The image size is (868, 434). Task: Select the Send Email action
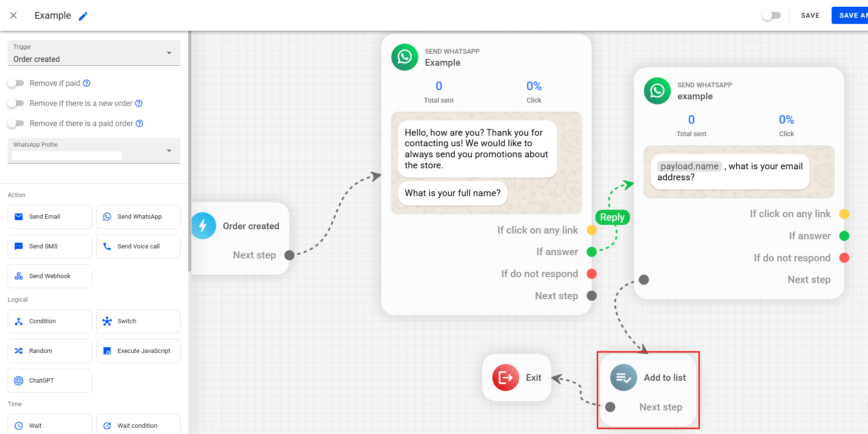50,217
